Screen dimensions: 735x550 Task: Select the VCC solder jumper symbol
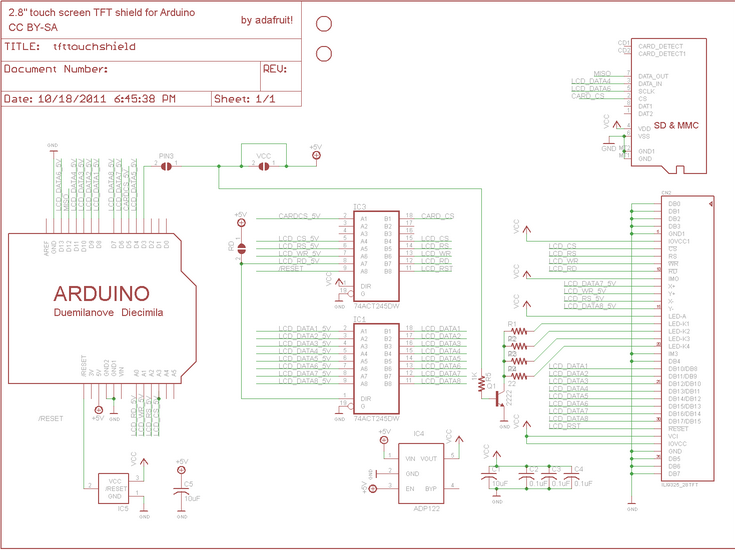point(264,166)
